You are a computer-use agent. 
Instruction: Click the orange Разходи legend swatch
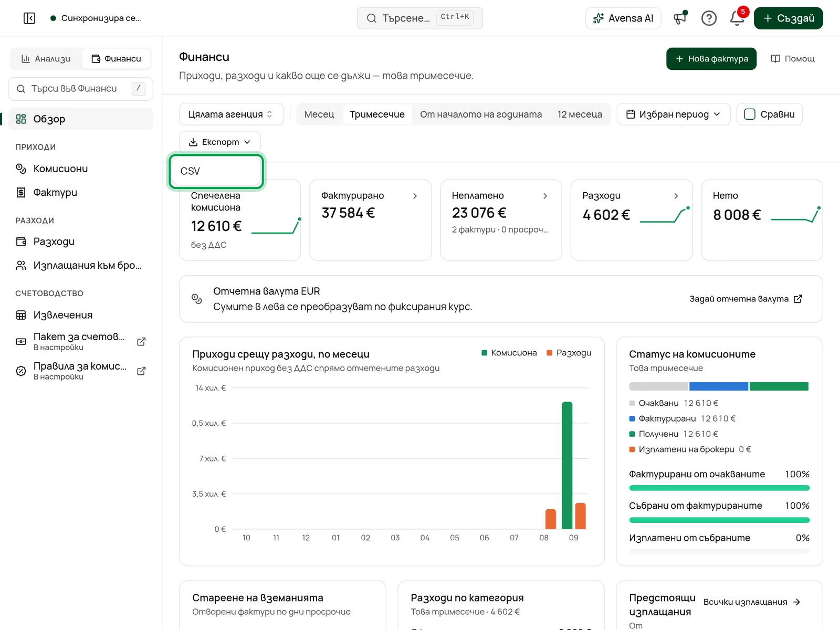pyautogui.click(x=550, y=353)
